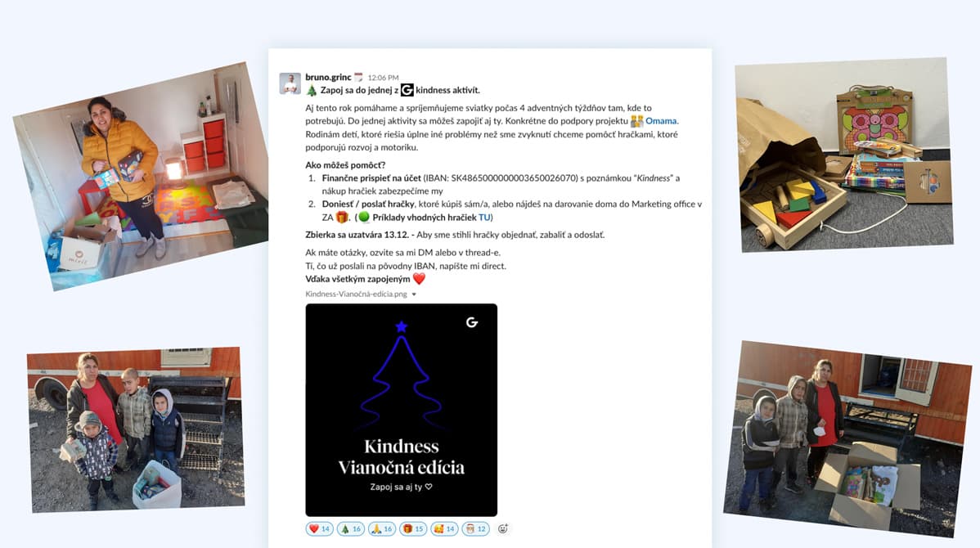Image resolution: width=980 pixels, height=548 pixels.
Task: Click the Santa reaction with 12
Action: 475,528
